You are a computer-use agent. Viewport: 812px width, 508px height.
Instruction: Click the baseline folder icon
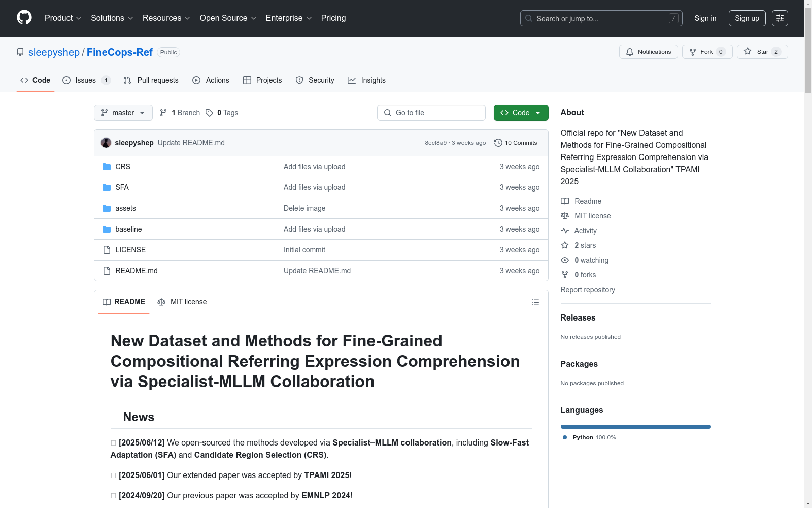click(x=107, y=229)
